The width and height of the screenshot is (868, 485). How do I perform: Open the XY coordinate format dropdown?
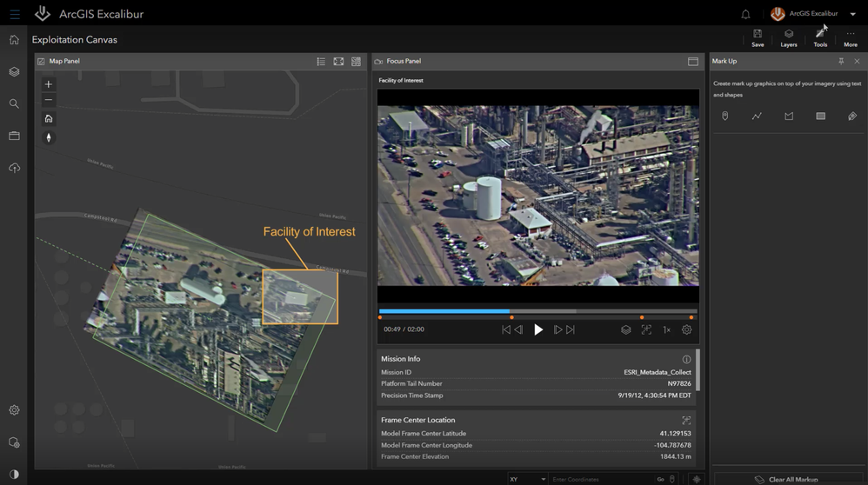[528, 479]
